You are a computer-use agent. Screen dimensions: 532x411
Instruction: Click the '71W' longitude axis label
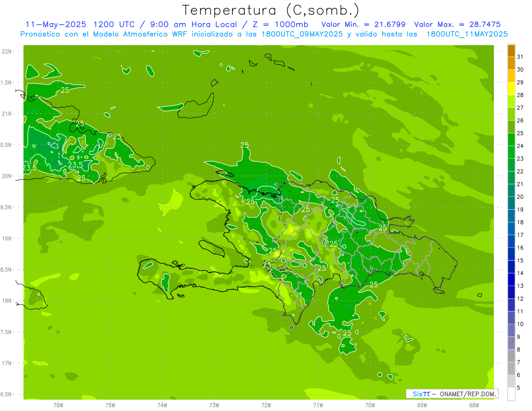tap(318, 405)
